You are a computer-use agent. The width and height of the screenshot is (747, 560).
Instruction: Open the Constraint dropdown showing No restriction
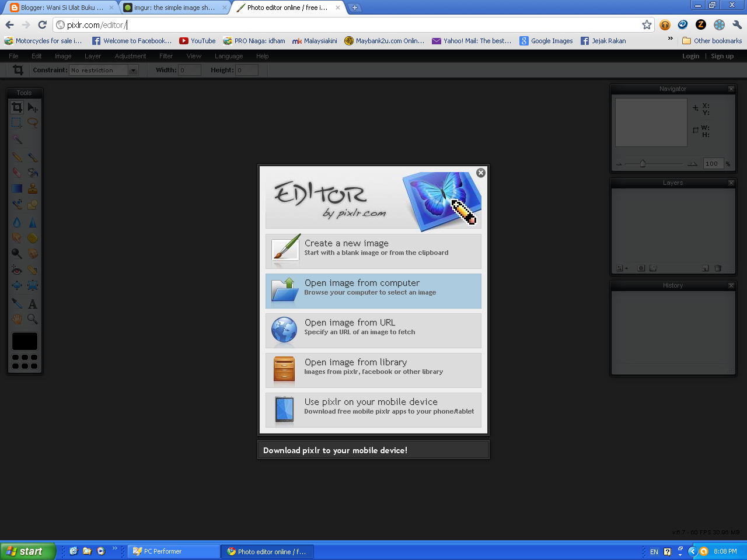(104, 70)
